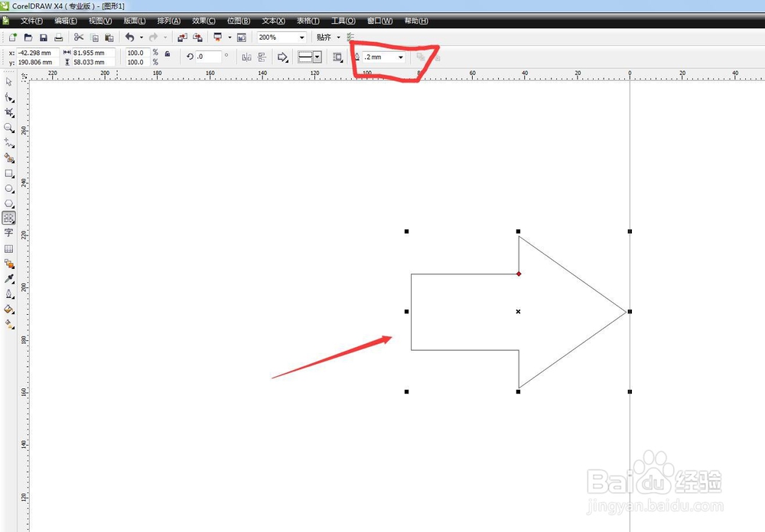Mirror the object horizontally

click(247, 57)
